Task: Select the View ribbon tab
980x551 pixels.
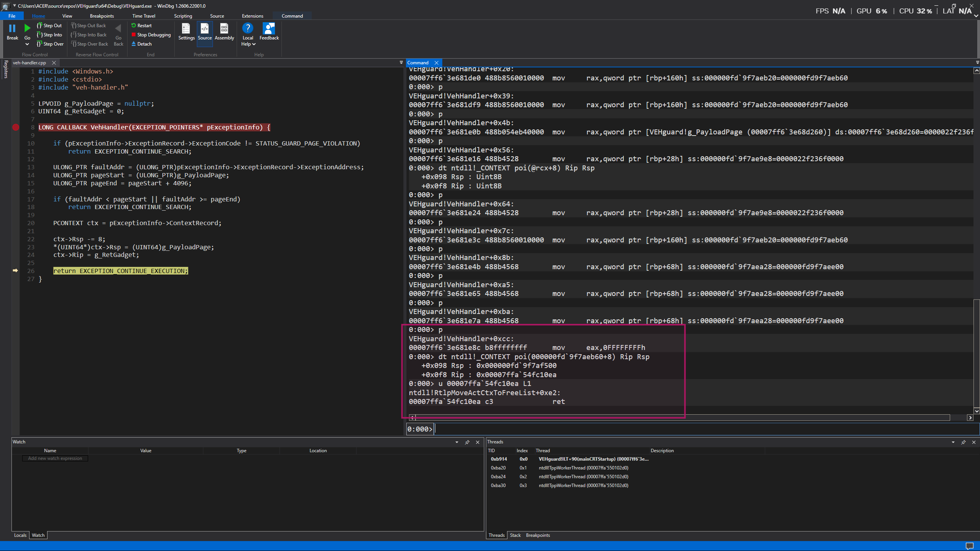Action: tap(67, 16)
